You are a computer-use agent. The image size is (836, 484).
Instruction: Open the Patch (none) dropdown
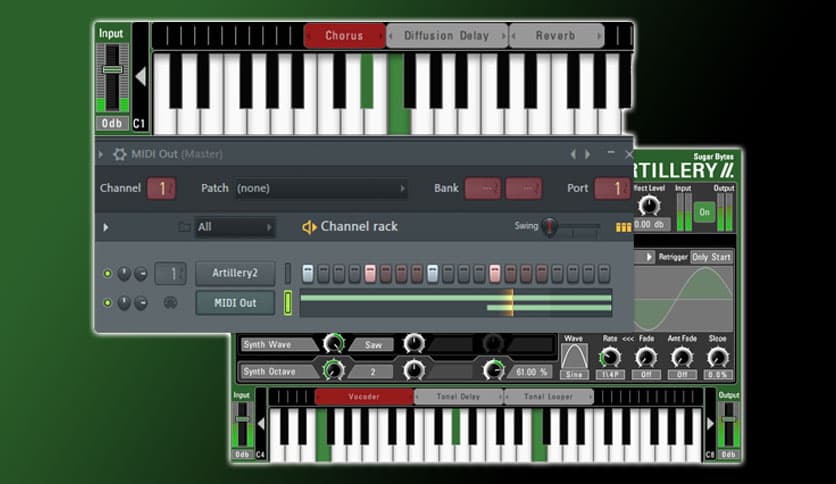320,188
